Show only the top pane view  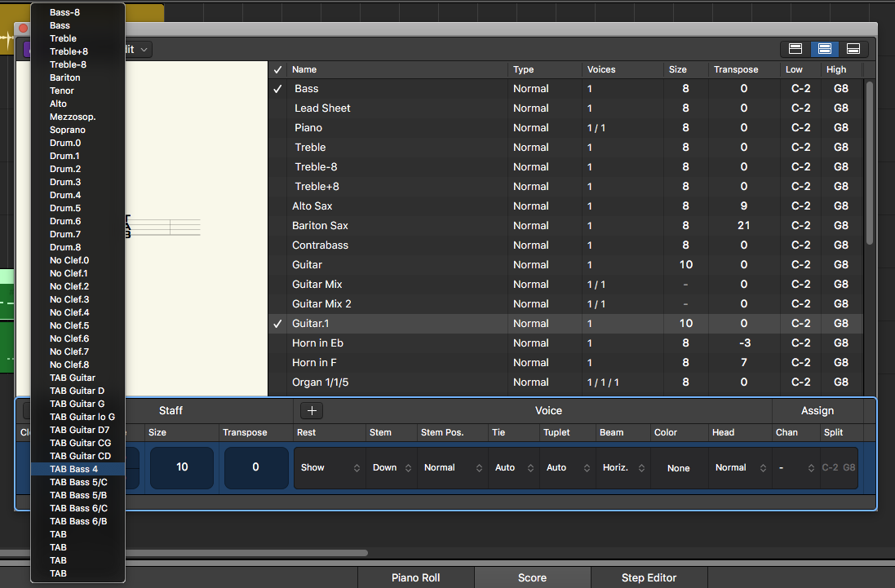[x=795, y=49]
